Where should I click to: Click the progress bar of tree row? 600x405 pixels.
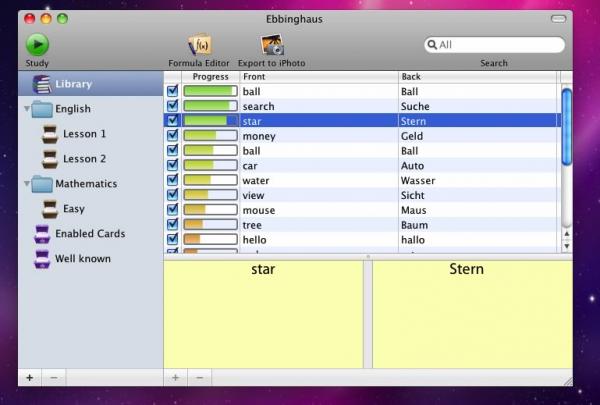click(x=210, y=225)
